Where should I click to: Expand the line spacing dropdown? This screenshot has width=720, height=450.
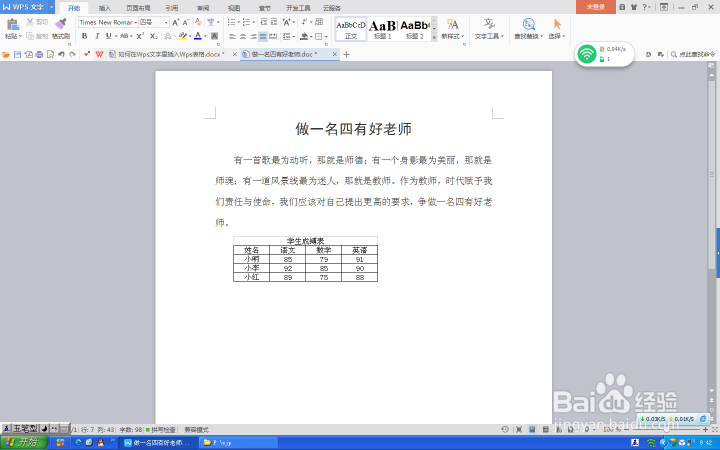click(x=294, y=36)
